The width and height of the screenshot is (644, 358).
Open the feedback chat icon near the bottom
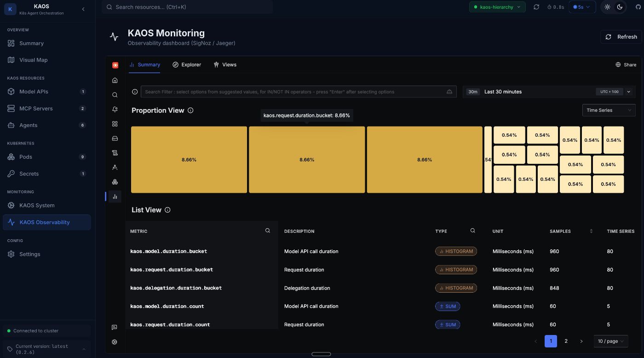point(115,328)
